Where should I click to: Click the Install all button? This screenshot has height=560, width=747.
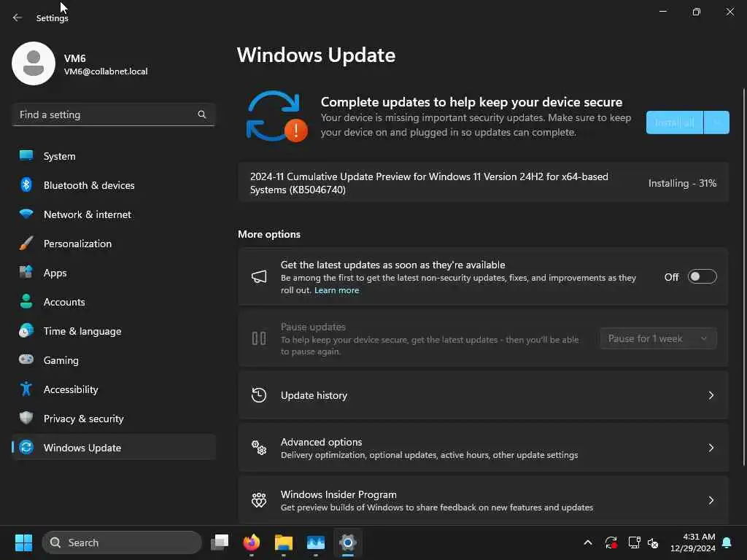[x=675, y=122]
